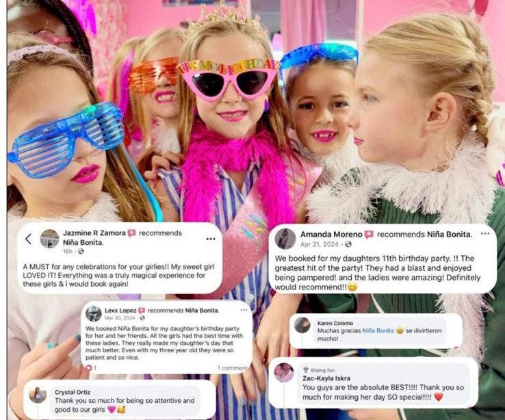Open three-dot menu on Jazmine R Zamora's review
The width and height of the screenshot is (505, 420).
coord(211,239)
